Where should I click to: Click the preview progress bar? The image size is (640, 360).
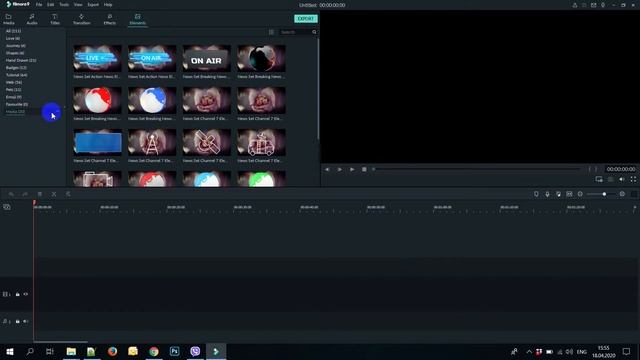click(476, 169)
